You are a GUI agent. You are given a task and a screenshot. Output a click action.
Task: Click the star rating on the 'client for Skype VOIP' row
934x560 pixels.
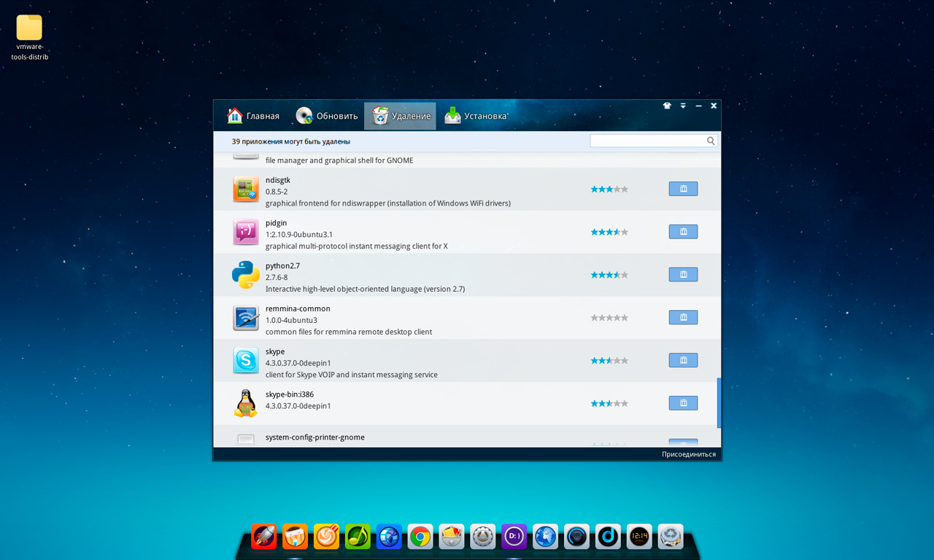[609, 361]
